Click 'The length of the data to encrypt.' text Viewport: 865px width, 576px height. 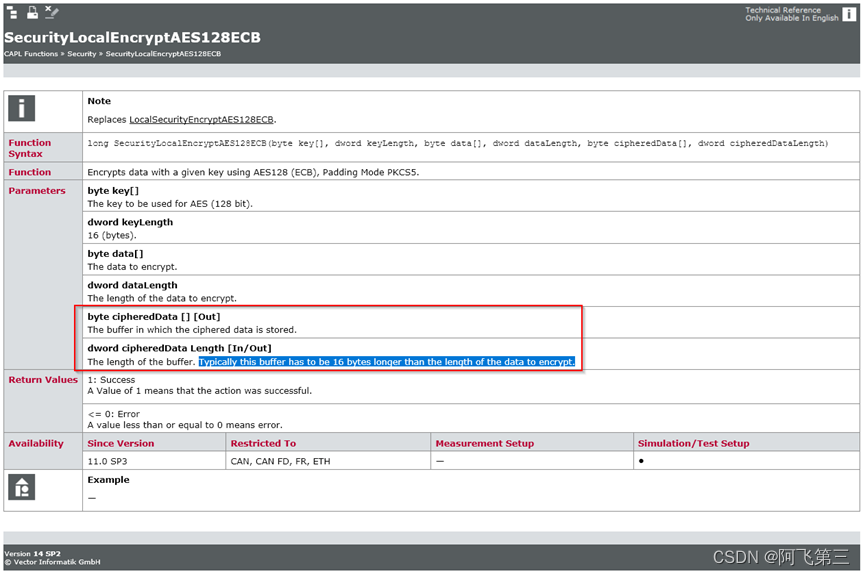coord(162,298)
